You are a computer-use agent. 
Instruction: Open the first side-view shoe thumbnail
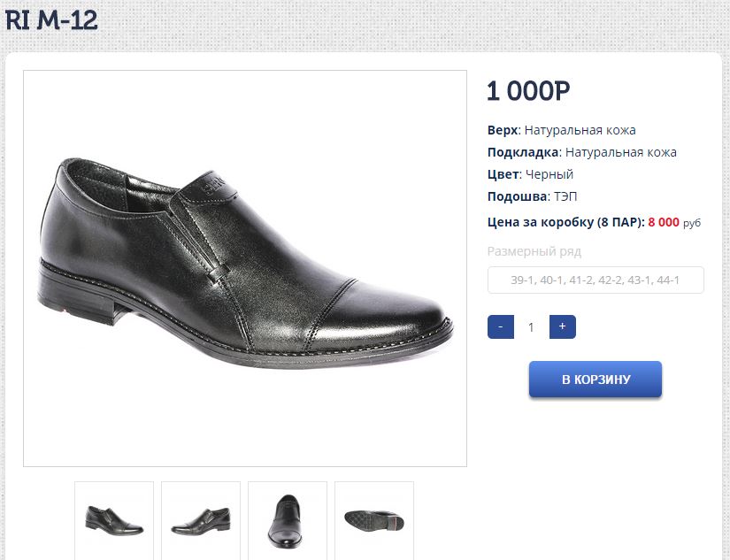(114, 518)
